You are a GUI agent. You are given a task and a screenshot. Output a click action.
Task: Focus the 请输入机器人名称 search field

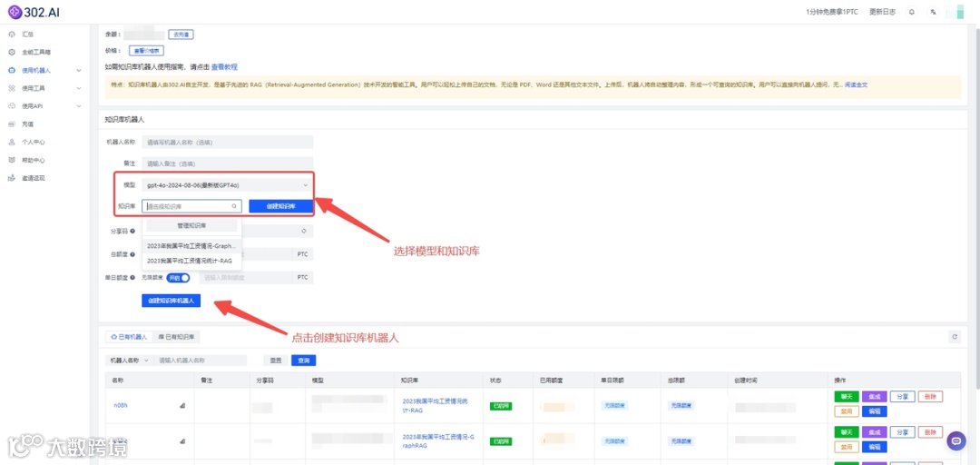click(x=200, y=361)
